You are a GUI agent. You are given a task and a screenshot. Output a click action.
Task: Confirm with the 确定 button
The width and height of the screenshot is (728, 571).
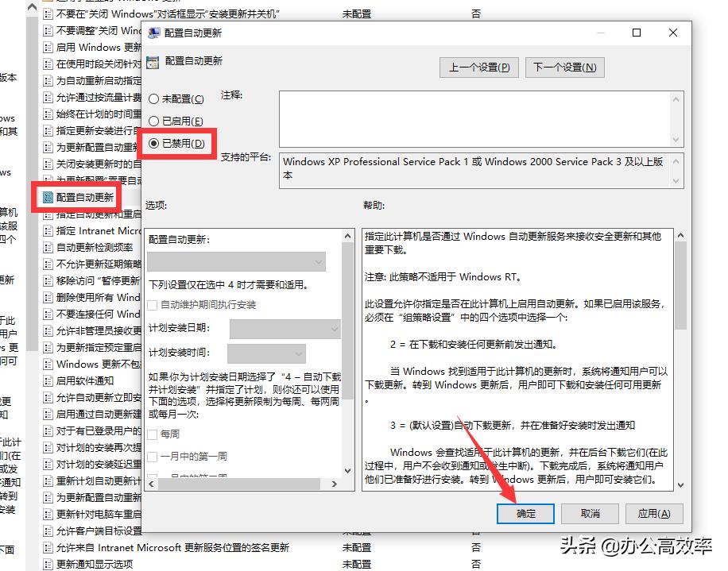click(525, 514)
